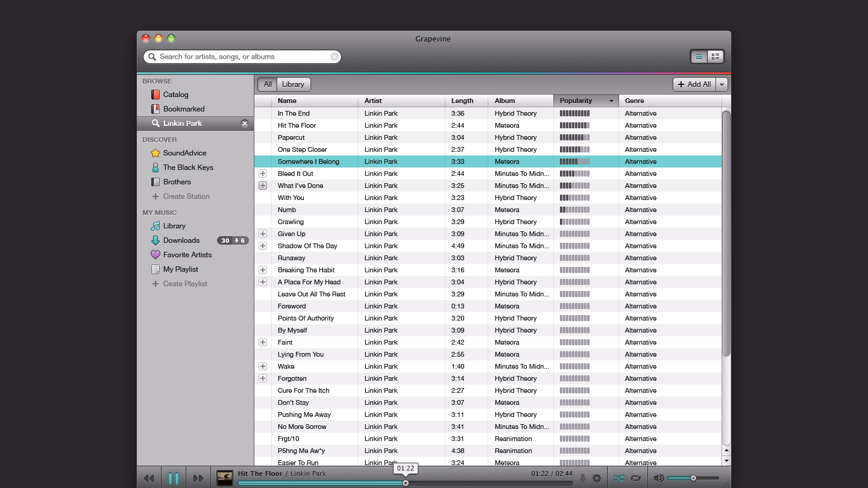Click Create Station in sidebar

[x=186, y=196]
